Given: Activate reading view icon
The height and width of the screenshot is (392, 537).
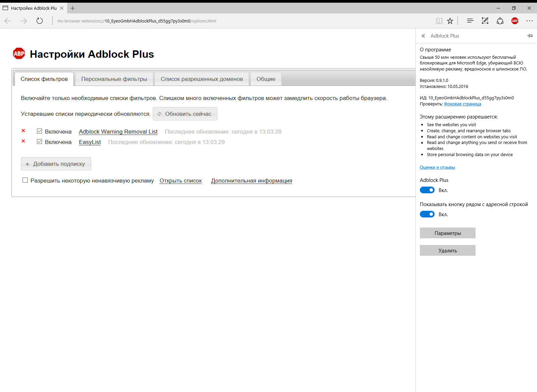Looking at the screenshot, I should 439,21.
